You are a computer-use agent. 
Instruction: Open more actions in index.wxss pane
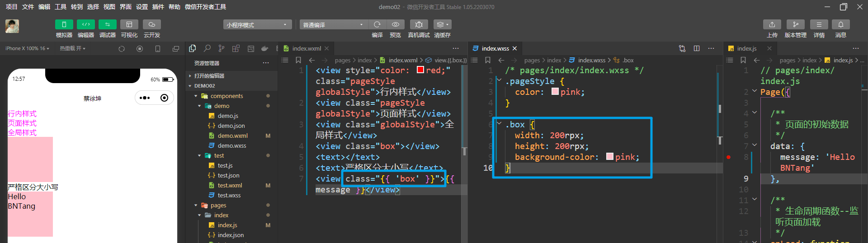point(711,48)
